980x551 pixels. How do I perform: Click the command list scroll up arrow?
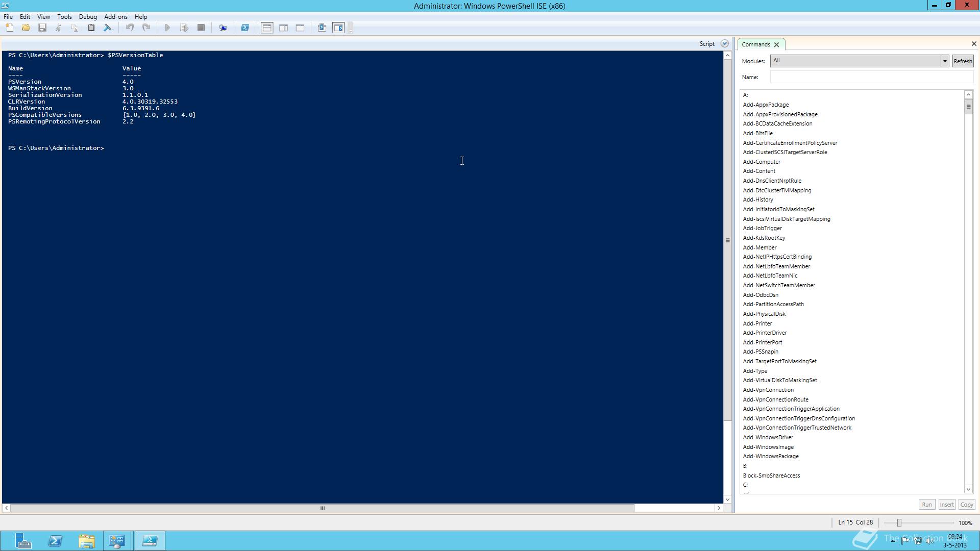tap(968, 95)
